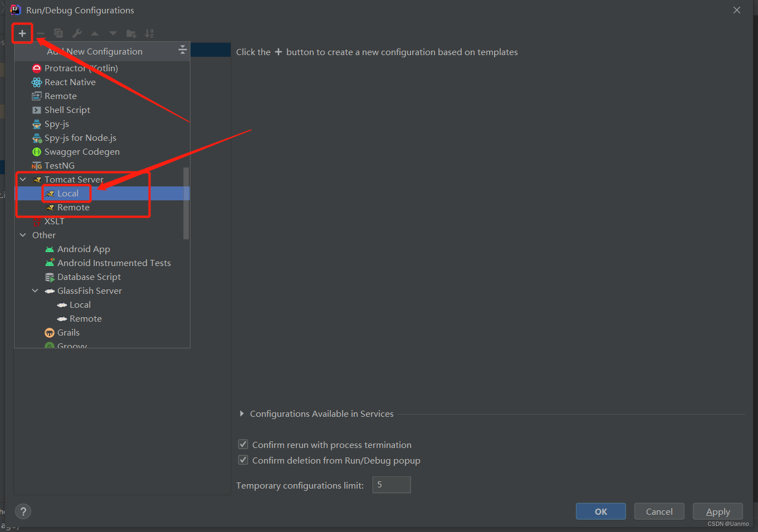The image size is (758, 532).
Task: Click the Move Up arrow icon
Action: click(95, 33)
